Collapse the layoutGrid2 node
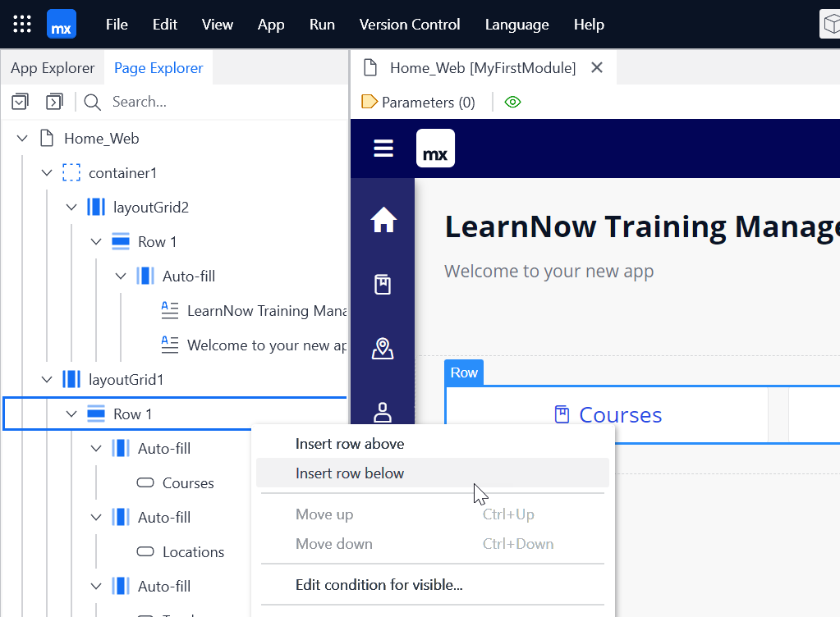The image size is (840, 617). click(71, 207)
